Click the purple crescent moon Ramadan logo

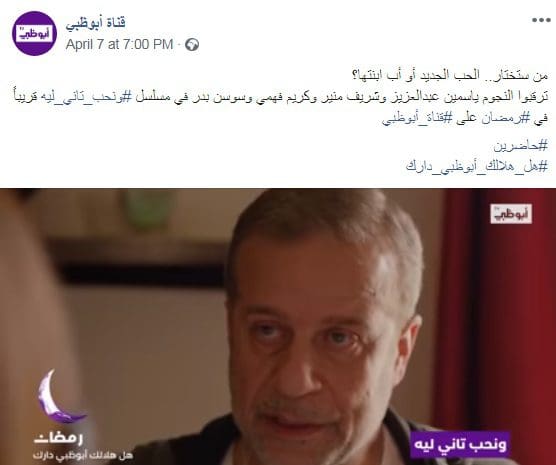(59, 397)
